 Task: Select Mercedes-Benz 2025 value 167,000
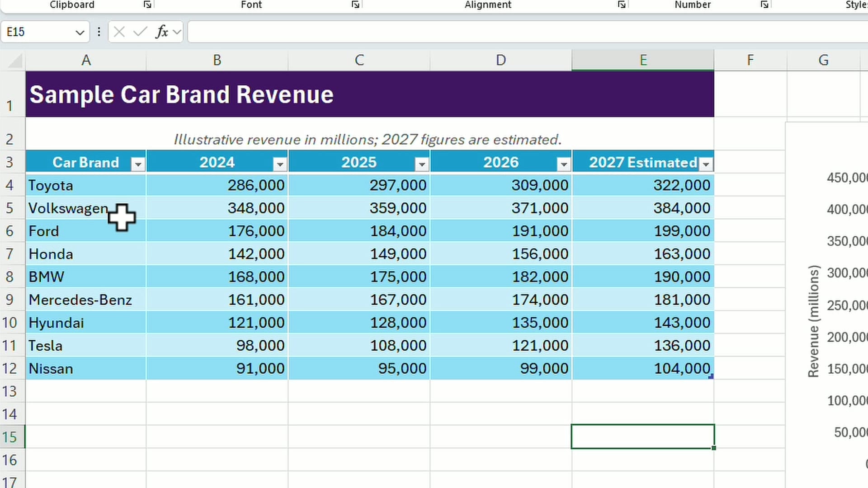pyautogui.click(x=359, y=300)
